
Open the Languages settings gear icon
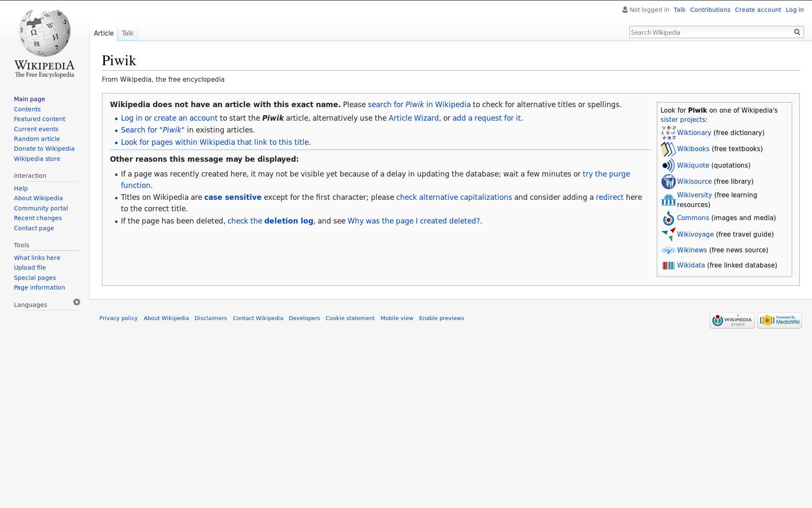[x=77, y=302]
